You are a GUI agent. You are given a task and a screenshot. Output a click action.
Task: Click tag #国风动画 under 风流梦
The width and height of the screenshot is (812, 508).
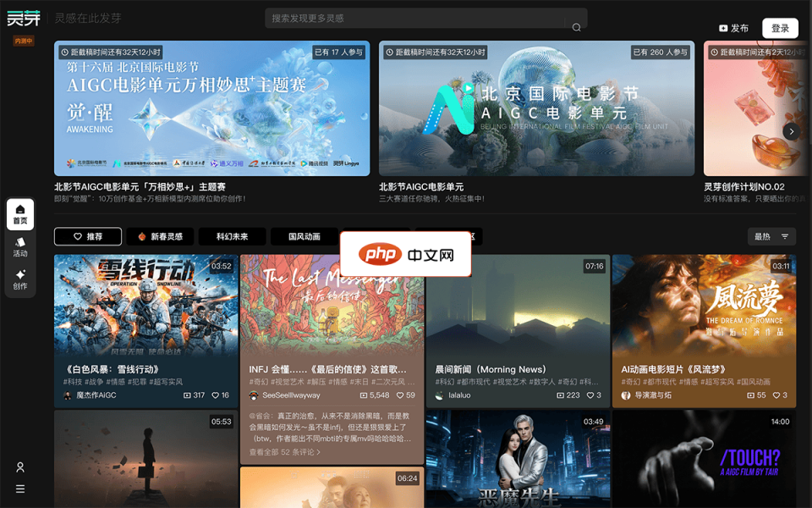[754, 382]
